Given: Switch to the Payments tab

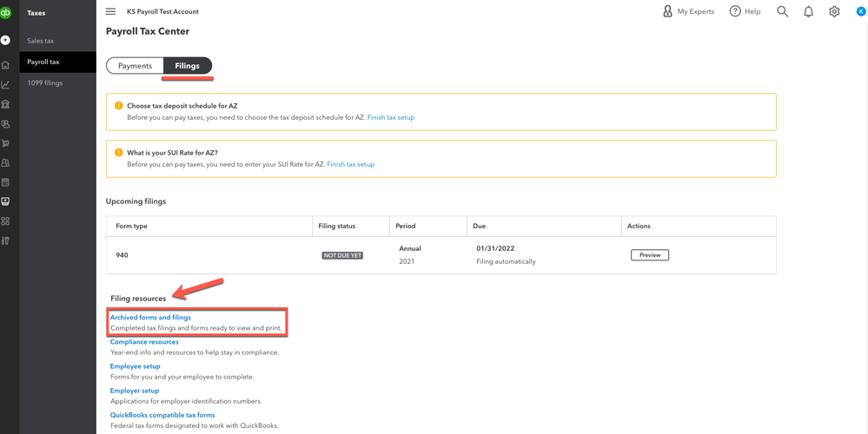Looking at the screenshot, I should [x=135, y=66].
